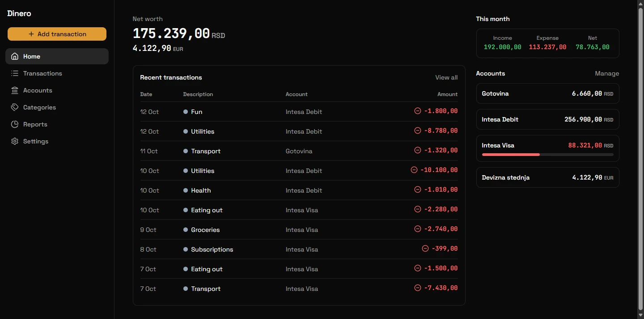Click category dot next to Subscriptions
The height and width of the screenshot is (319, 644).
coord(186,249)
